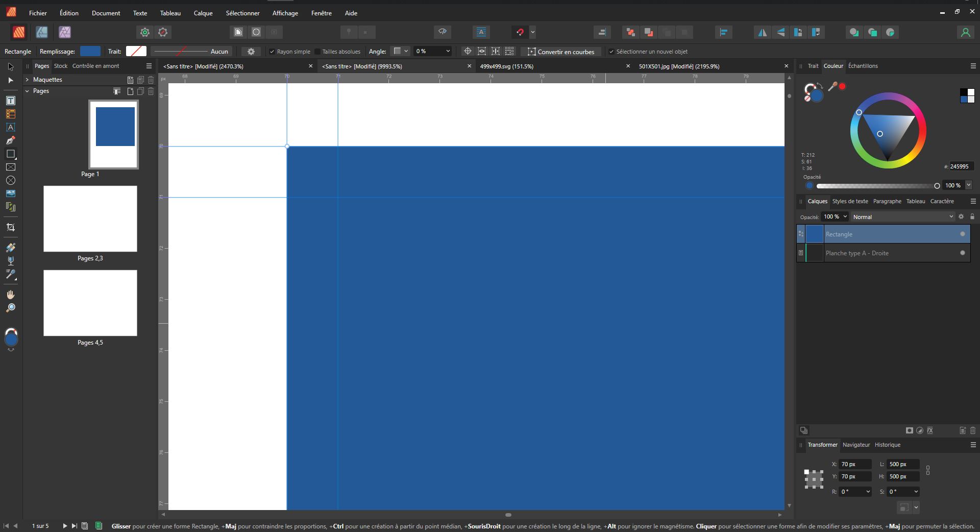Select the Table tool
This screenshot has width=980, height=532.
(x=11, y=114)
